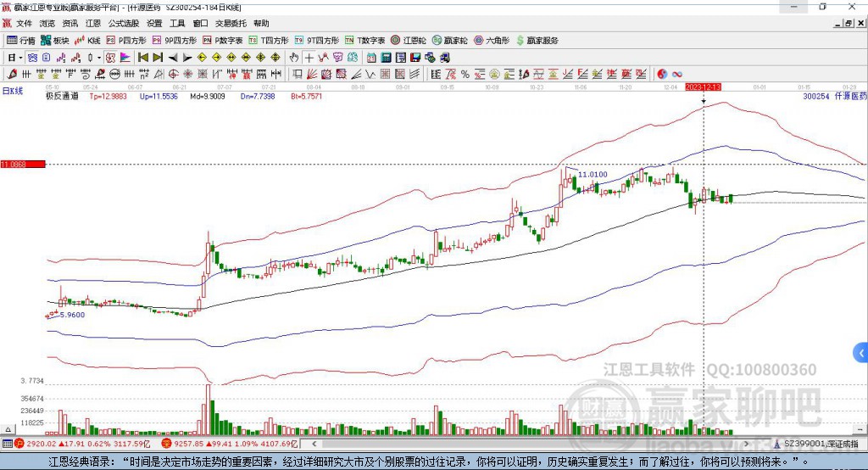Click the bottom-left grid status icon

[x=7, y=444]
